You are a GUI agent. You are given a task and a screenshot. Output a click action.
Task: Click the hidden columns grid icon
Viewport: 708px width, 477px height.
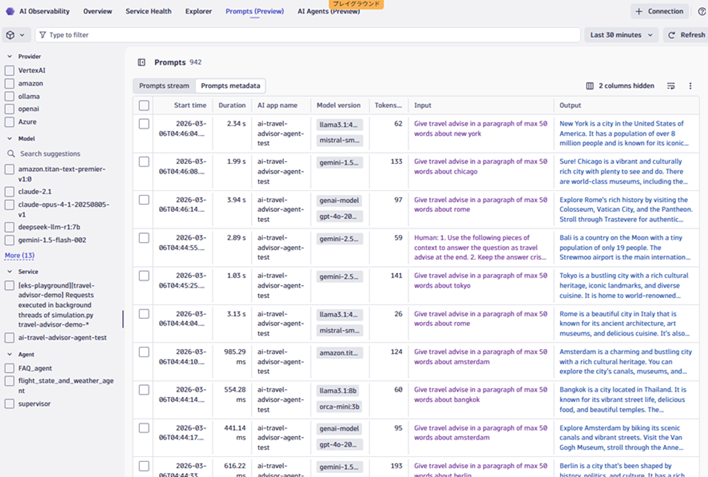[590, 86]
